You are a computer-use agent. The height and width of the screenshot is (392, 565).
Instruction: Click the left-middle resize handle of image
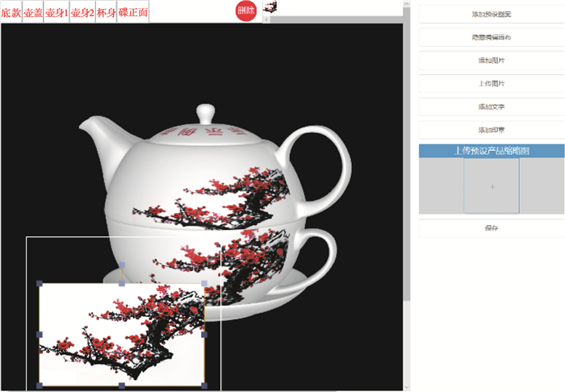40,334
